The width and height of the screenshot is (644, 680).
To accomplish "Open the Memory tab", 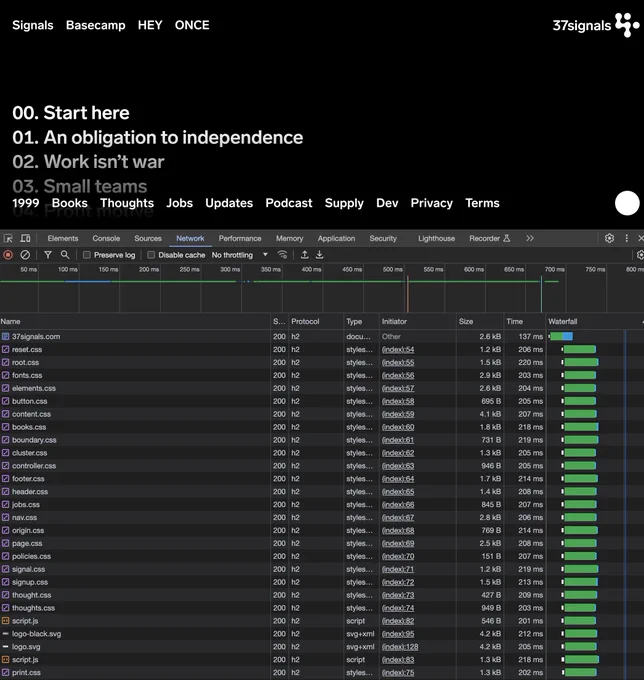I will (290, 239).
